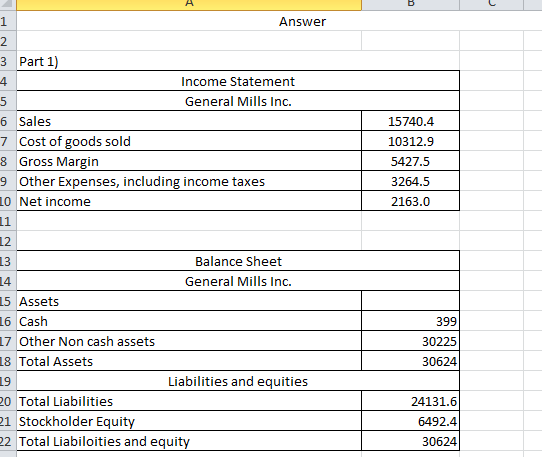Select the Gross Margin value 5427.5
This screenshot has height=457, width=542.
click(x=410, y=161)
